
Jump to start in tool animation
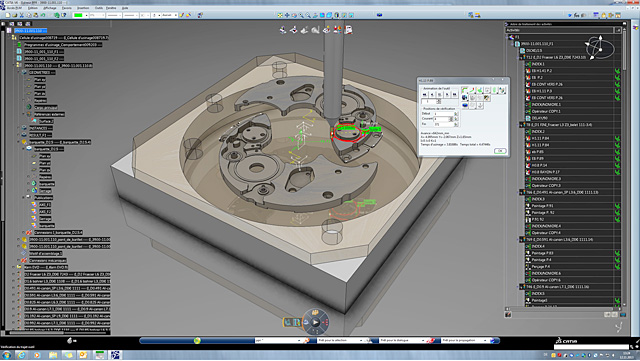pyautogui.click(x=424, y=94)
